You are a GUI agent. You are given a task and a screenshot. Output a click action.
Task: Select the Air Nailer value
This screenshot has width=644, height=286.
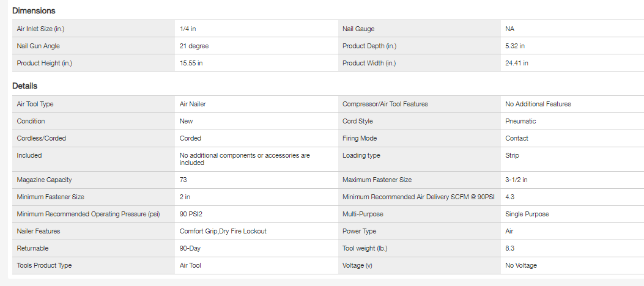[193, 104]
